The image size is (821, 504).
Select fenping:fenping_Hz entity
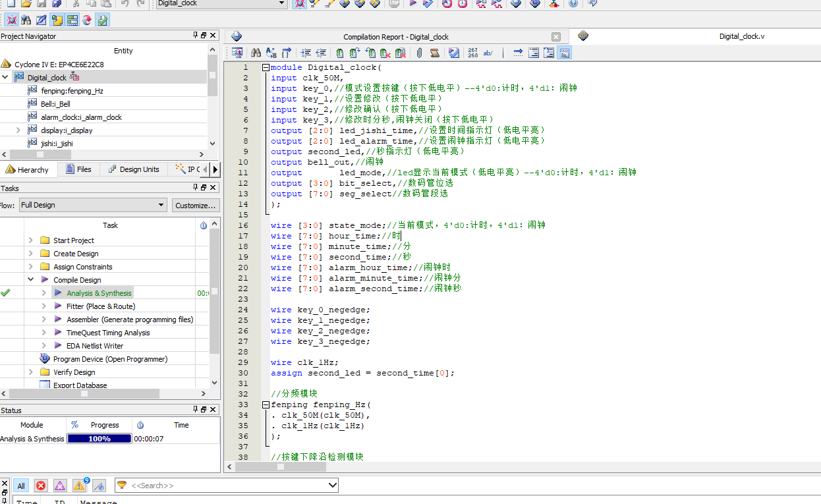pyautogui.click(x=72, y=91)
